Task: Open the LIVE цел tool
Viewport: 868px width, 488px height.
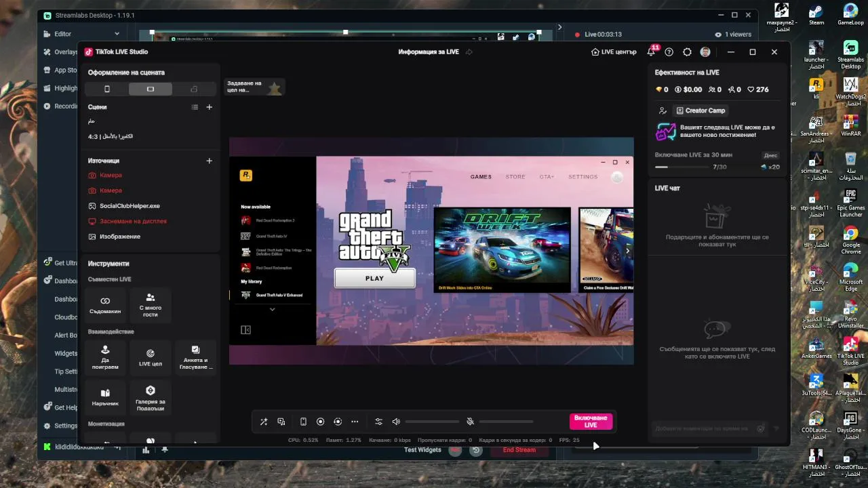Action: pos(151,358)
